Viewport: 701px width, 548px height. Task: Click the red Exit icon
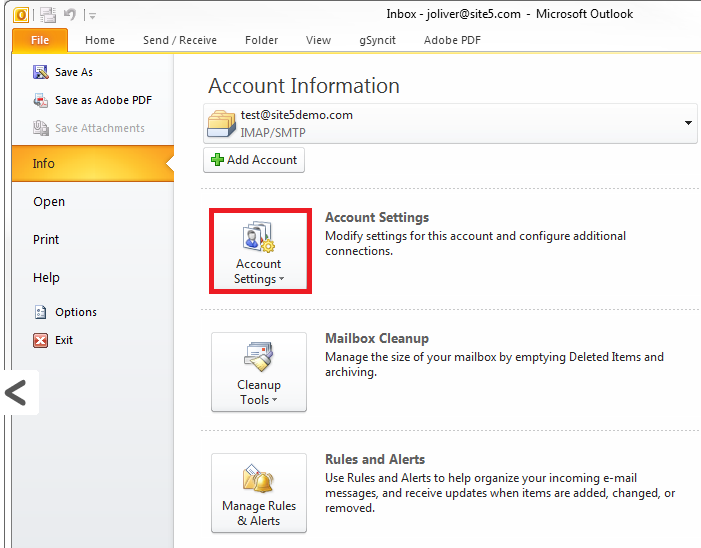point(40,340)
